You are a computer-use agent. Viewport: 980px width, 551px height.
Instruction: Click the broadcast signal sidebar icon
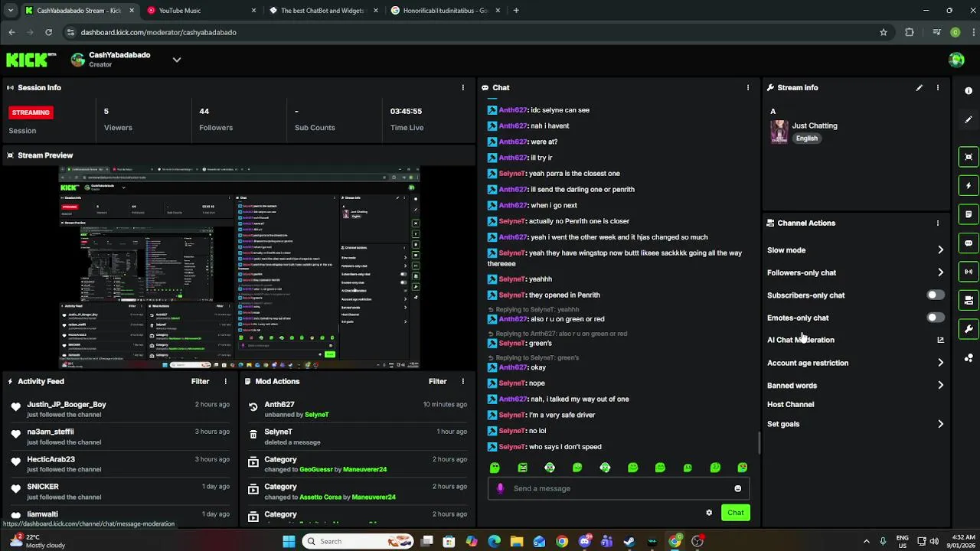(969, 272)
